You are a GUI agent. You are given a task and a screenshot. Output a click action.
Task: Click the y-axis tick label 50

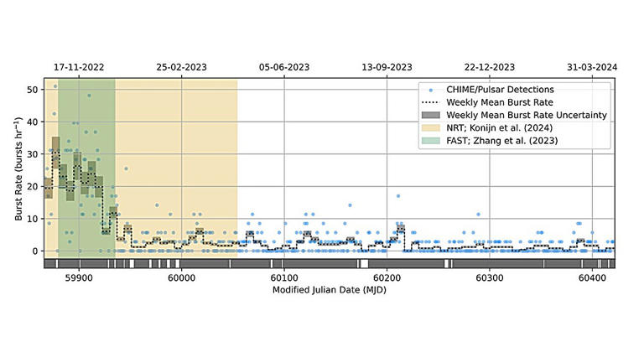pyautogui.click(x=33, y=90)
